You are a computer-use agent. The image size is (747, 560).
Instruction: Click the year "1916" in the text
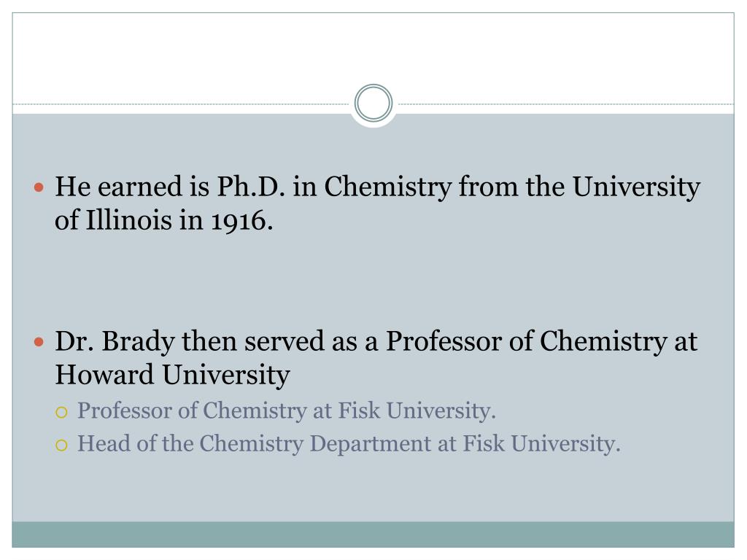click(239, 220)
